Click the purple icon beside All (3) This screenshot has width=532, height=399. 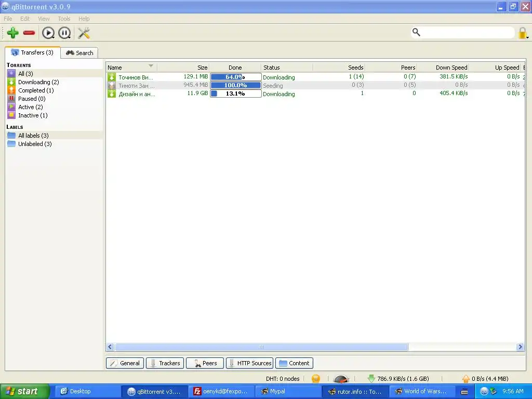click(x=11, y=73)
